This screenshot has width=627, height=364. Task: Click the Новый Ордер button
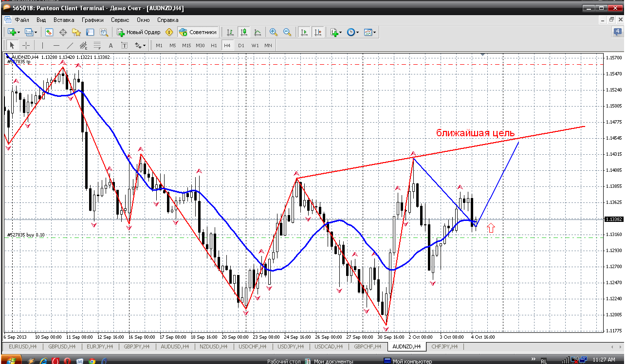coord(139,32)
